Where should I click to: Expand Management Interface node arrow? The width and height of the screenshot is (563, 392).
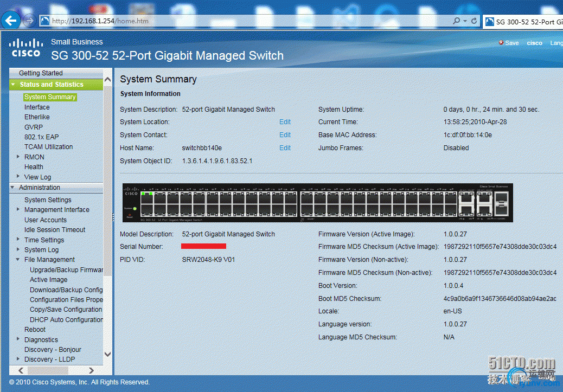pos(18,209)
